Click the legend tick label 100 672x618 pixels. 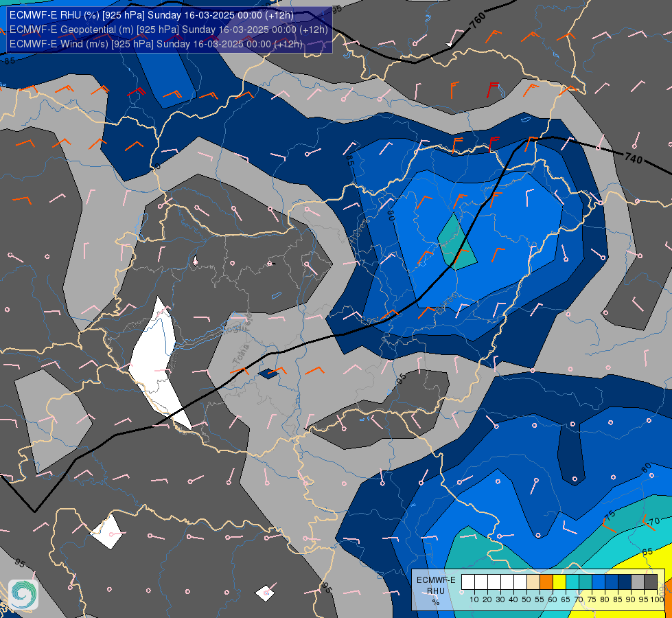657,599
